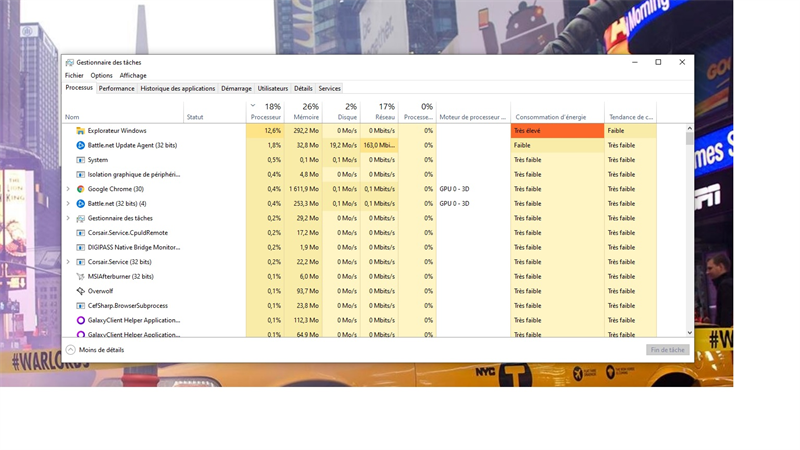This screenshot has width=800, height=450.
Task: Click the Task Manager title bar icon
Action: 69,62
